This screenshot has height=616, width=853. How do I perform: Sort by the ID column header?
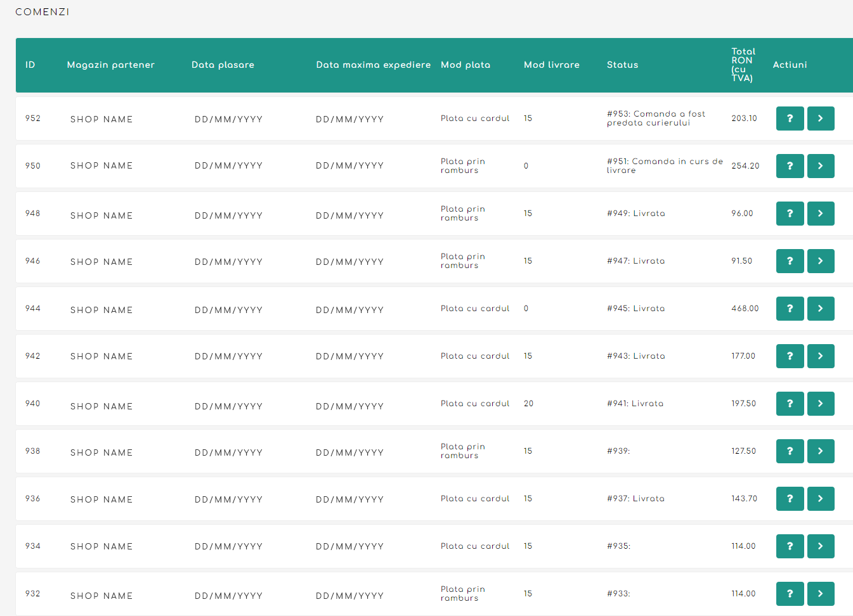point(30,65)
